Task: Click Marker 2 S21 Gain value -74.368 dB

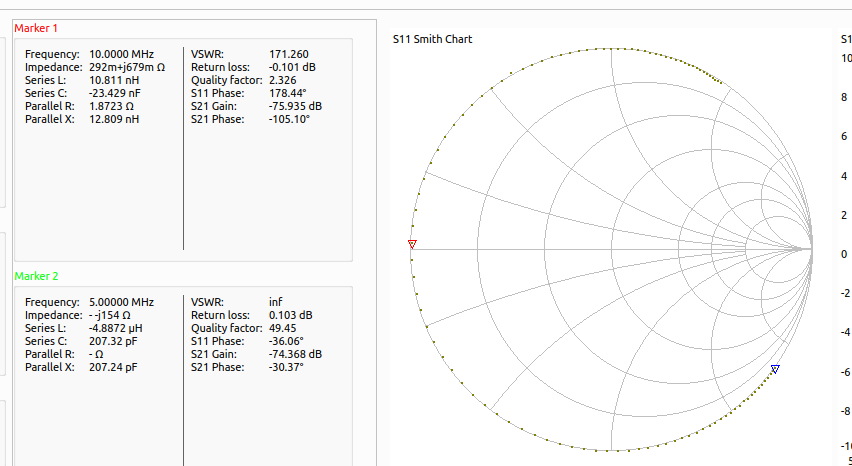Action: [x=295, y=354]
